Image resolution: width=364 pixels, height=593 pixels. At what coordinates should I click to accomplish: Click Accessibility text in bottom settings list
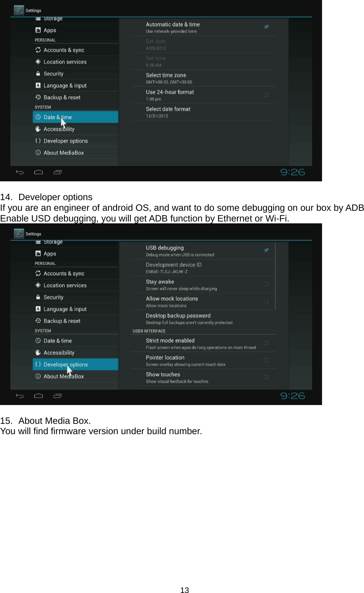point(59,353)
